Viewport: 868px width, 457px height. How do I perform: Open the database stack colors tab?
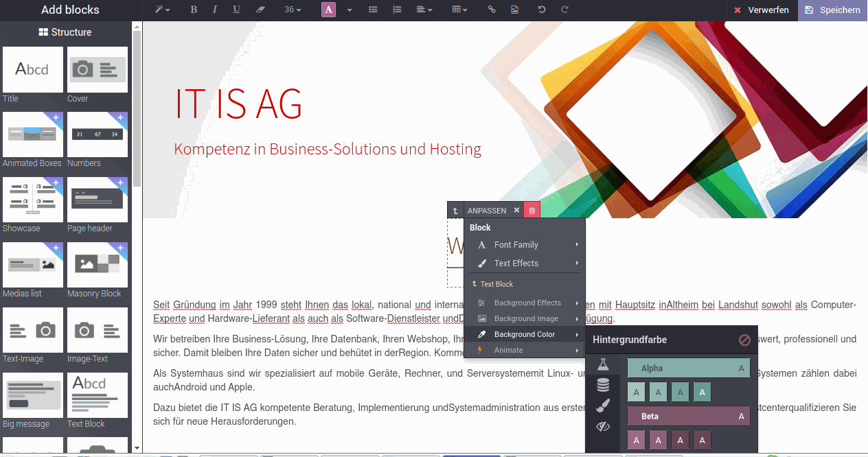point(603,386)
